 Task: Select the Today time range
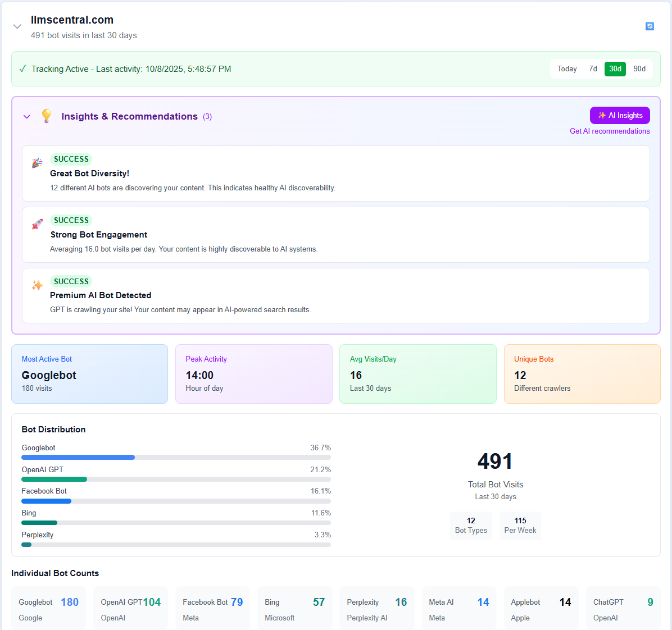[567, 69]
